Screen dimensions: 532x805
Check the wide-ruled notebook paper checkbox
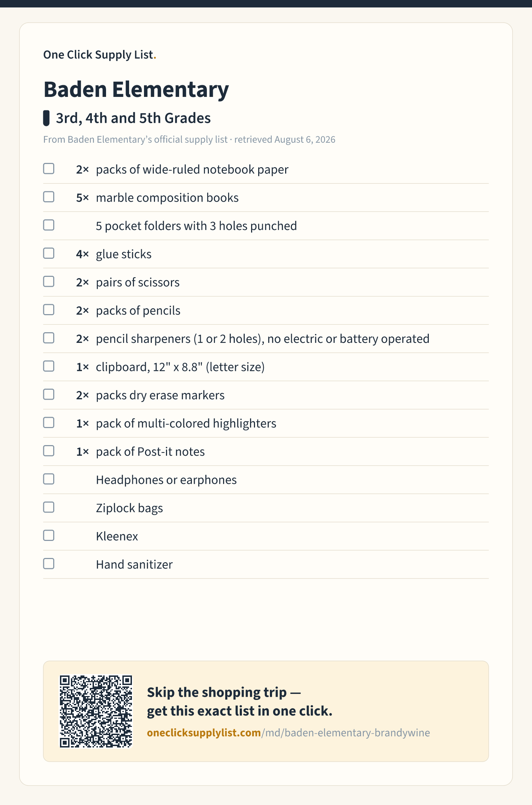click(x=49, y=169)
